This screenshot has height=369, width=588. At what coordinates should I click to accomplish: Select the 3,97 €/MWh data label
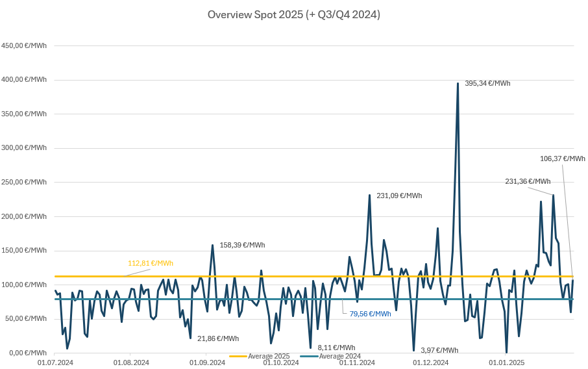point(439,350)
